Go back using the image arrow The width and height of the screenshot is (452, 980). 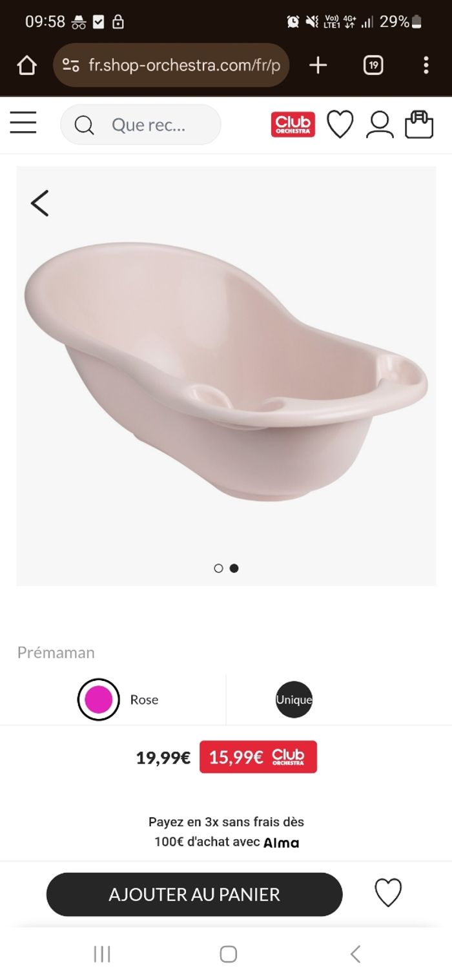pos(40,203)
